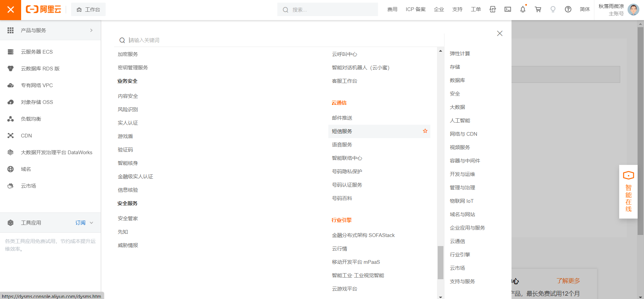Open Cloud Shell terminal icon
The width and height of the screenshot is (644, 299).
(508, 9)
